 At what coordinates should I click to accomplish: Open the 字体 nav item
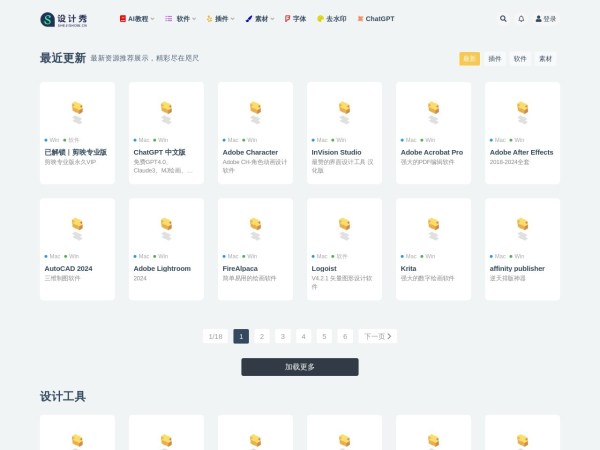(295, 19)
